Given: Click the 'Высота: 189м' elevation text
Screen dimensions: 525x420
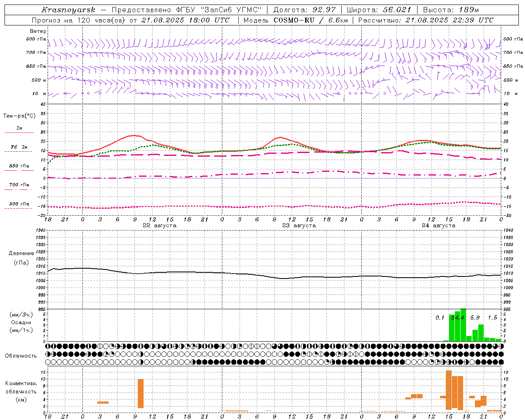Looking at the screenshot, I should [x=450, y=10].
